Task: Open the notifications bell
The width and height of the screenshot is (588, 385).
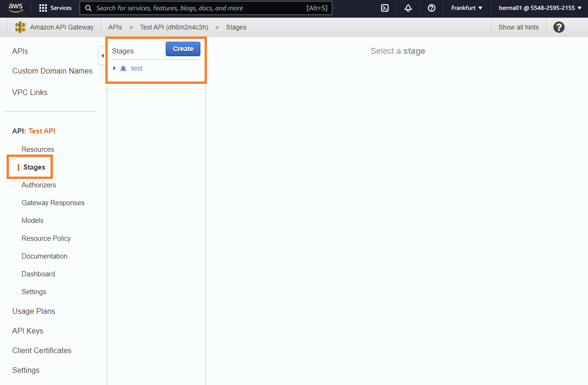Action: click(x=408, y=8)
